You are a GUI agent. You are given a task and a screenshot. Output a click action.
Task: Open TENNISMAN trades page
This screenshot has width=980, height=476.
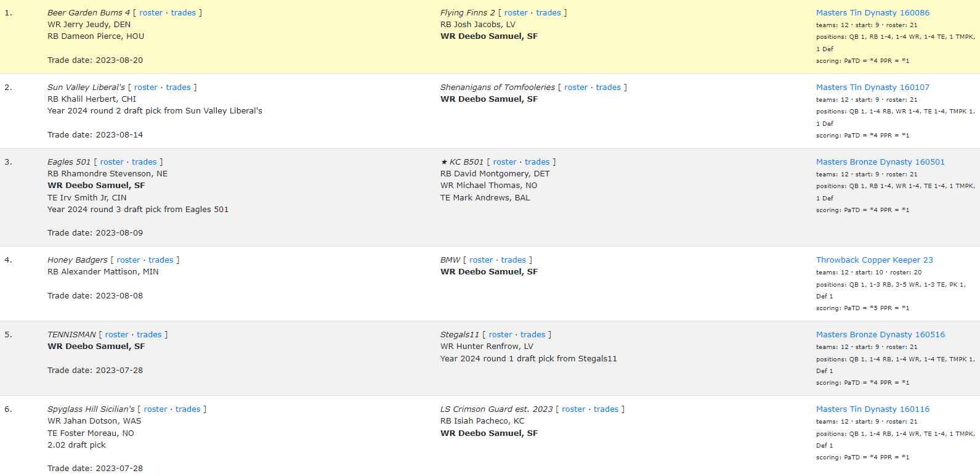click(149, 334)
